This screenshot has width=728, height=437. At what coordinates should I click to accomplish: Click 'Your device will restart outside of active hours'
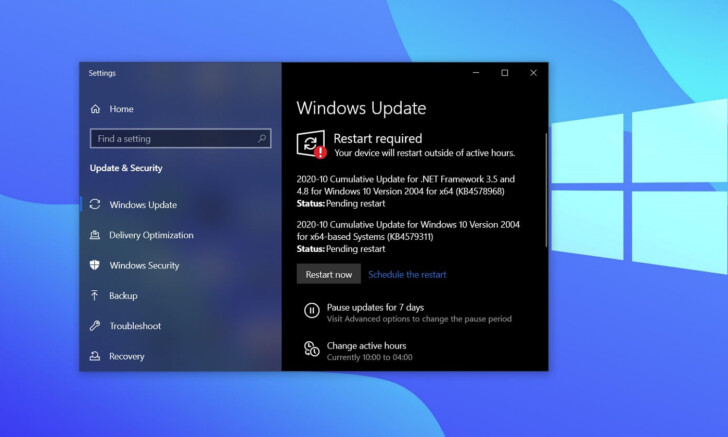coord(424,153)
